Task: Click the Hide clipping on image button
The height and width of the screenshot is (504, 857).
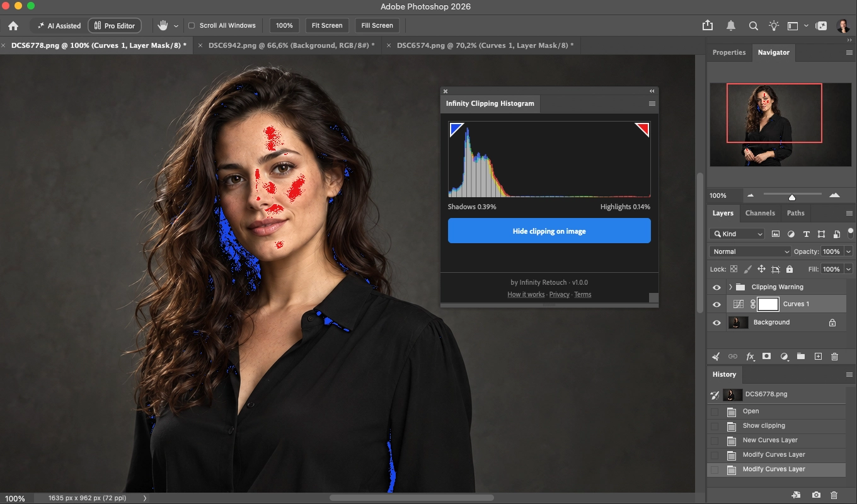Action: [x=549, y=231]
